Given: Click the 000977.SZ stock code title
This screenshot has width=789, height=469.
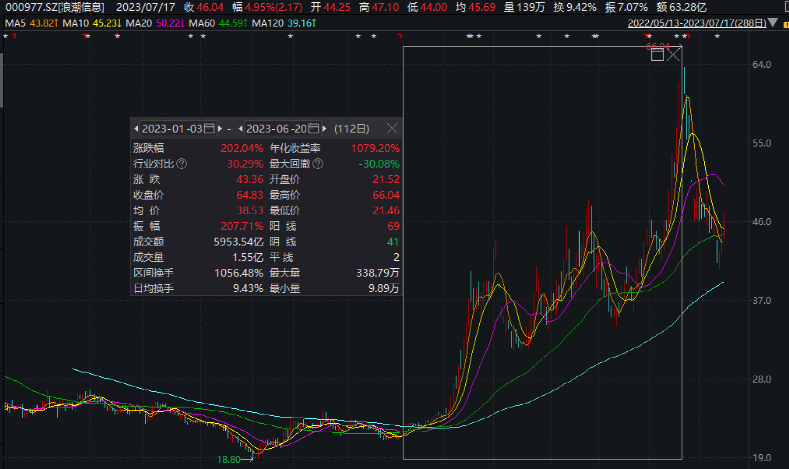Looking at the screenshot, I should (27, 7).
